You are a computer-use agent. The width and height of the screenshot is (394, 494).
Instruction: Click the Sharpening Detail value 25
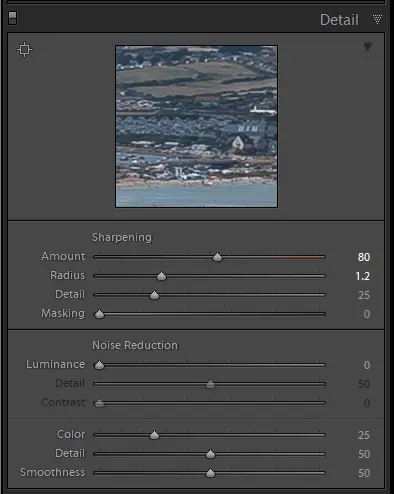coord(364,295)
